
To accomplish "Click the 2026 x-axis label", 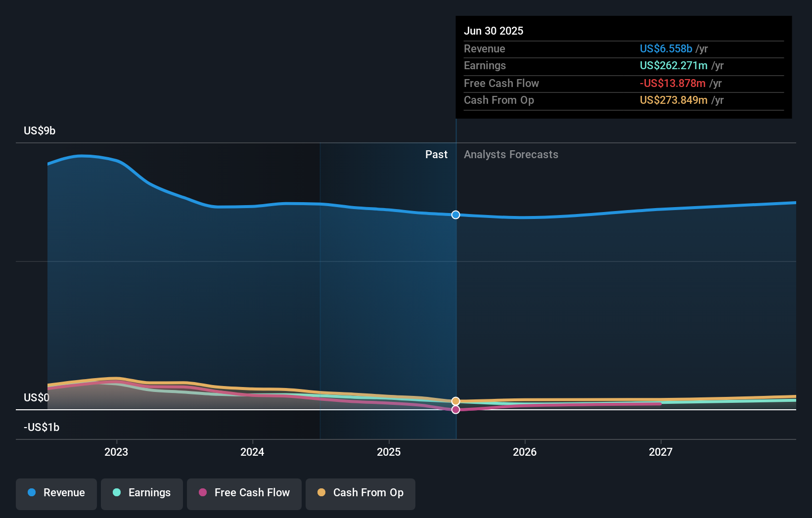I will click(525, 452).
